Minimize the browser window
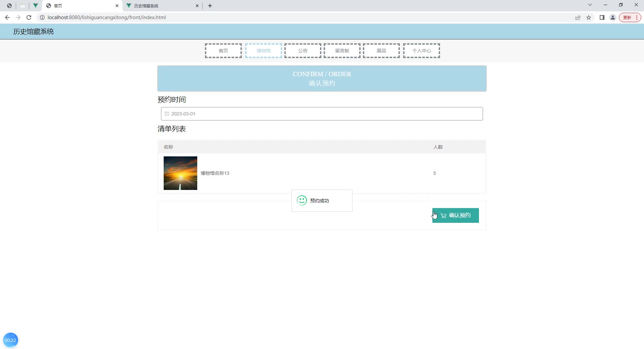644x349 pixels. (x=605, y=5)
